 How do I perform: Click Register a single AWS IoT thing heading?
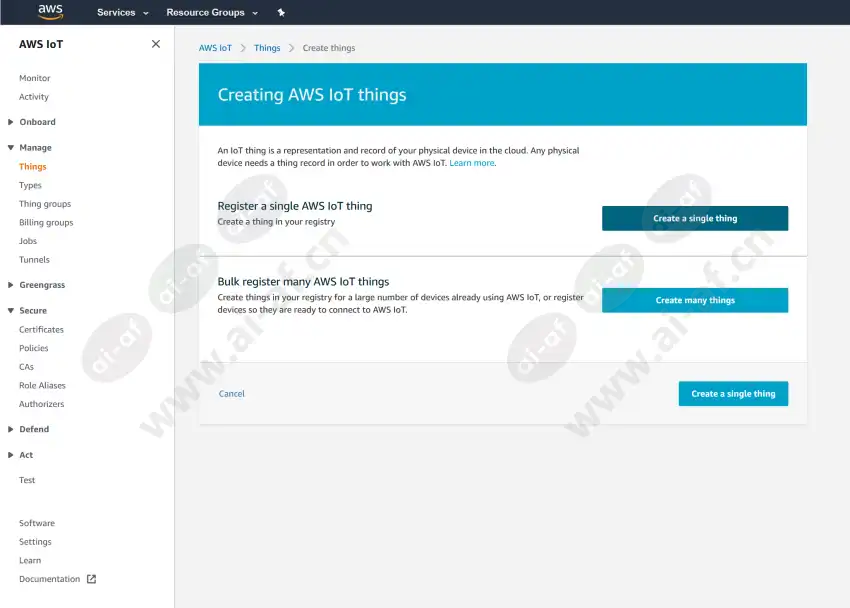[x=295, y=206]
